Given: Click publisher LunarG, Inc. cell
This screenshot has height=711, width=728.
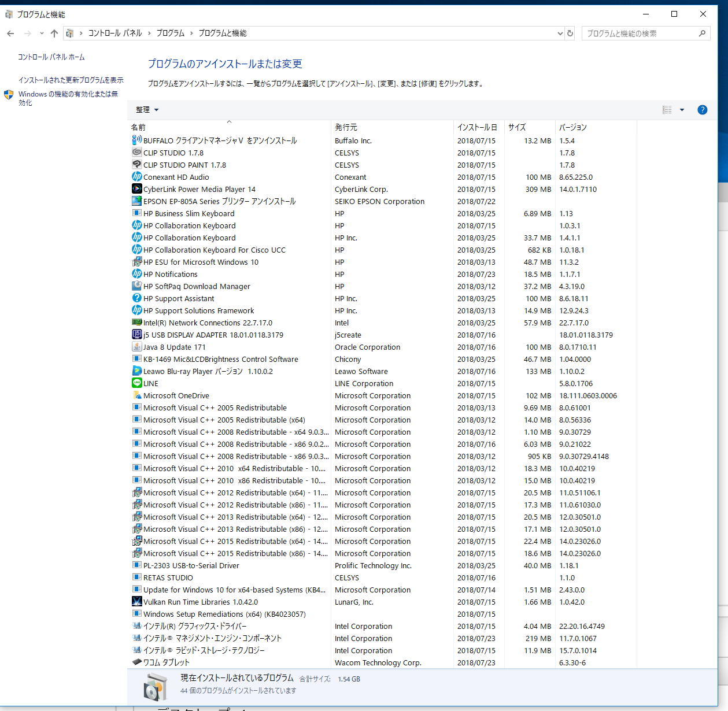Looking at the screenshot, I should pyautogui.click(x=354, y=602).
